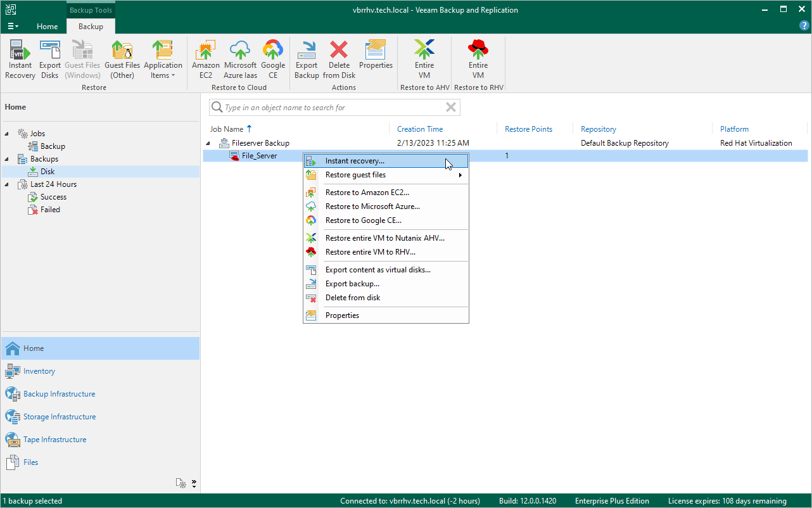Click the 2/13/2023 11:25 AM creation time
812x508 pixels.
click(x=433, y=143)
